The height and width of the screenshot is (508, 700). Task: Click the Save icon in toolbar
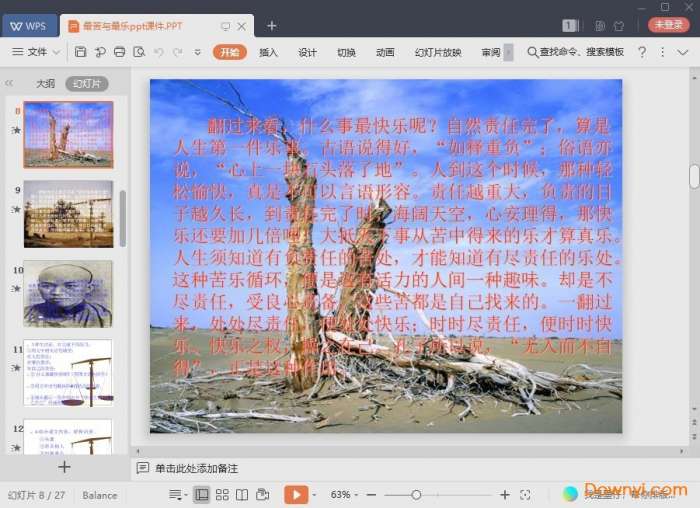[x=80, y=52]
